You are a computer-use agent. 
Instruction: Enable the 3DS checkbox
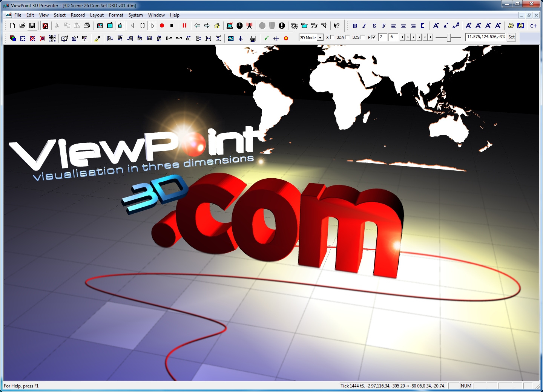pos(363,37)
